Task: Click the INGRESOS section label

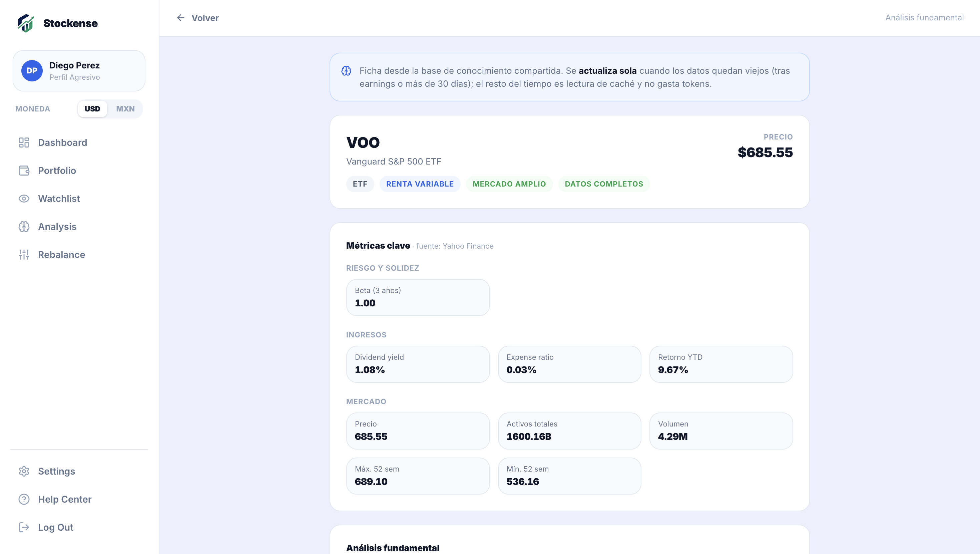Action: pyautogui.click(x=366, y=335)
